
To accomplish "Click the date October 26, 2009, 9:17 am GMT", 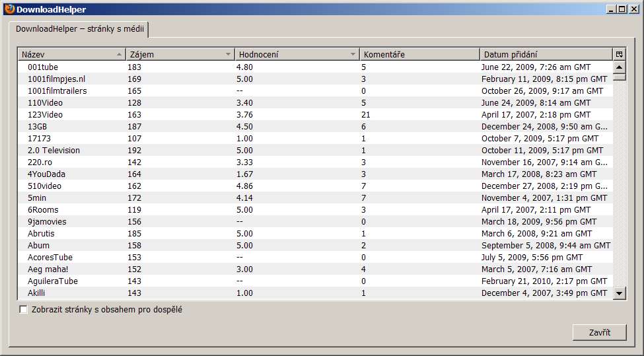I will click(x=542, y=90).
